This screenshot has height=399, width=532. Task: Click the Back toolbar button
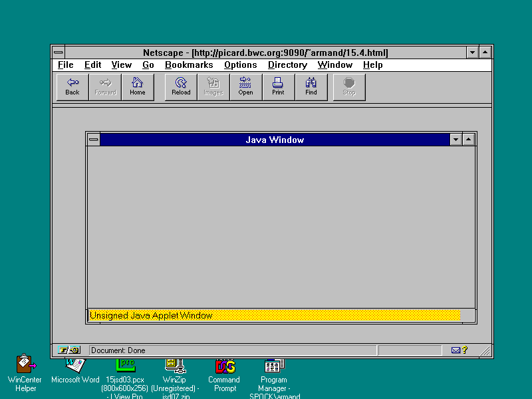tap(72, 87)
